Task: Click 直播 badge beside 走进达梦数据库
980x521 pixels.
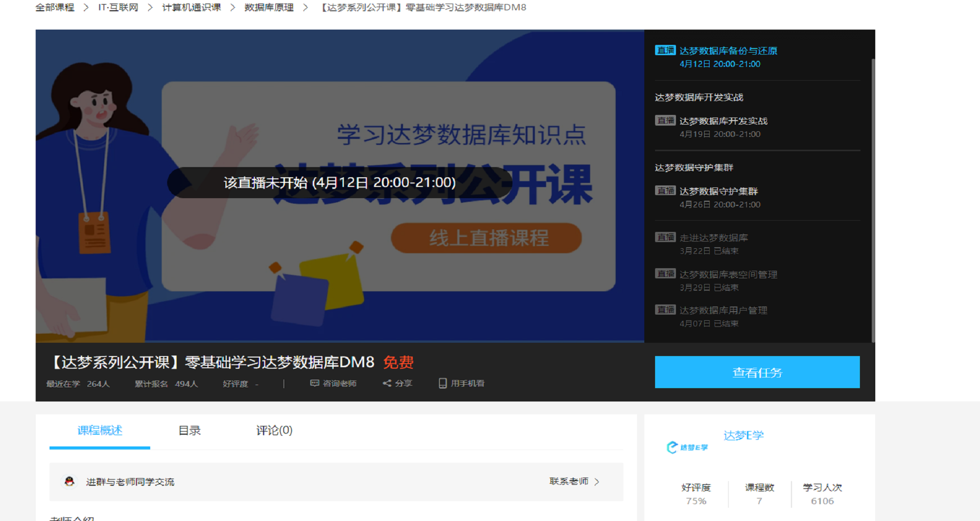Action: click(x=665, y=237)
